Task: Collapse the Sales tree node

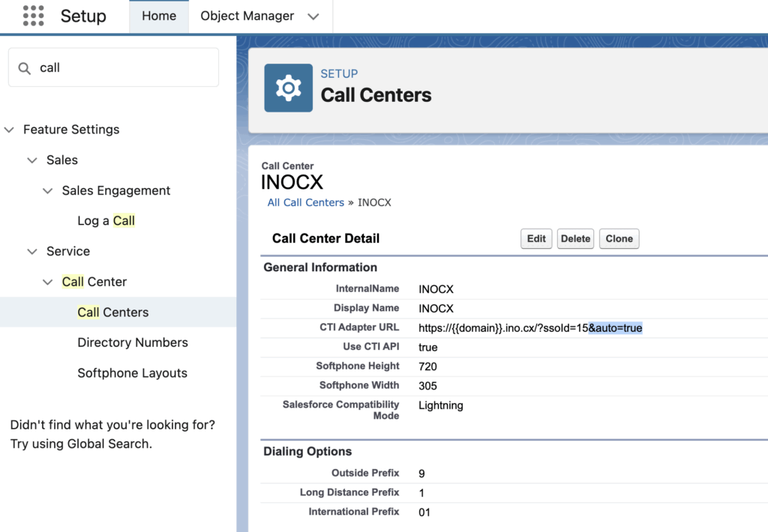Action: (32, 160)
